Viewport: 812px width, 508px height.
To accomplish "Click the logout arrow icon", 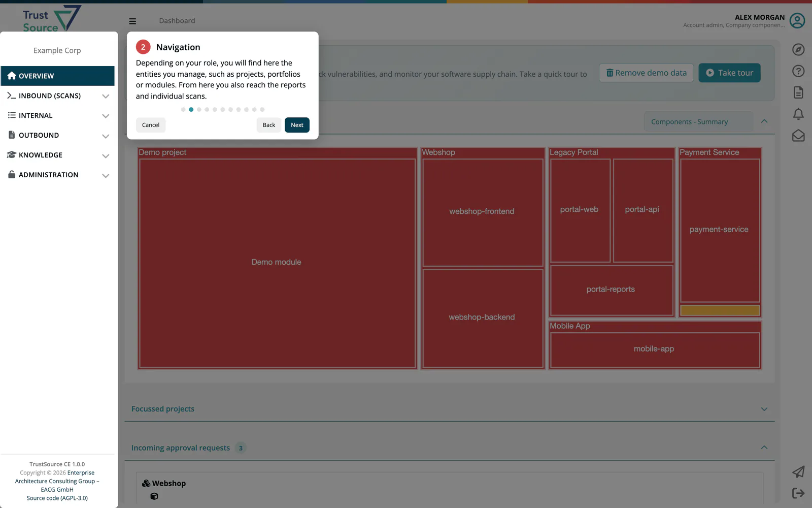I will pos(798,493).
